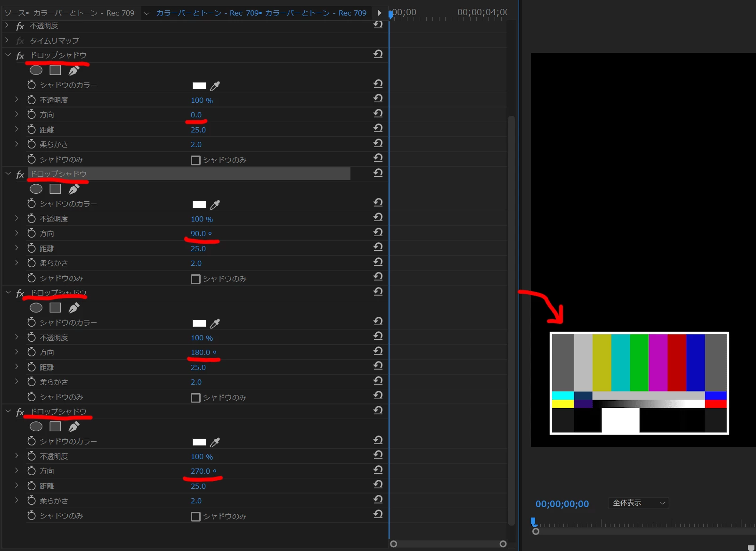Screen dimensions: 756x551
Task: Create ellipse mask on 90.0° ドロップシャドウ effect
Action: click(36, 189)
